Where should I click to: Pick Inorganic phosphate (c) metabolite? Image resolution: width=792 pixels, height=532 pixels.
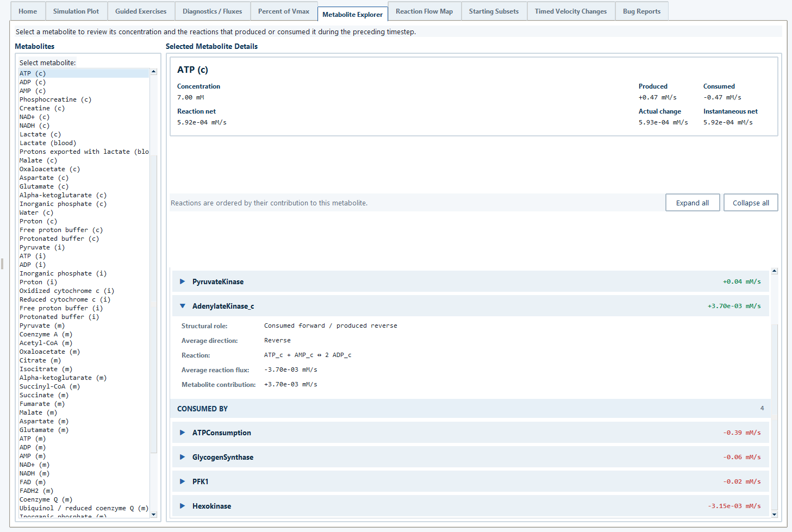pyautogui.click(x=84, y=204)
